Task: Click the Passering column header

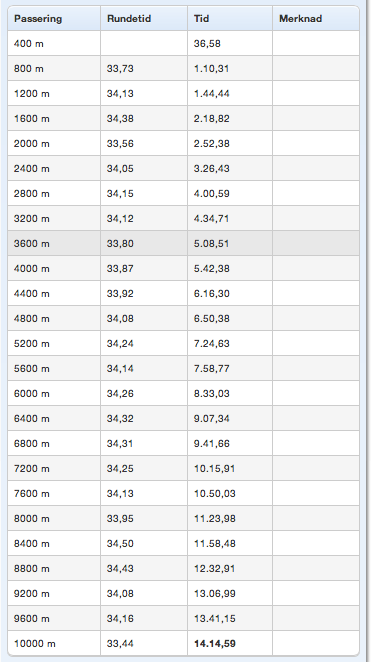Action: click(x=54, y=19)
